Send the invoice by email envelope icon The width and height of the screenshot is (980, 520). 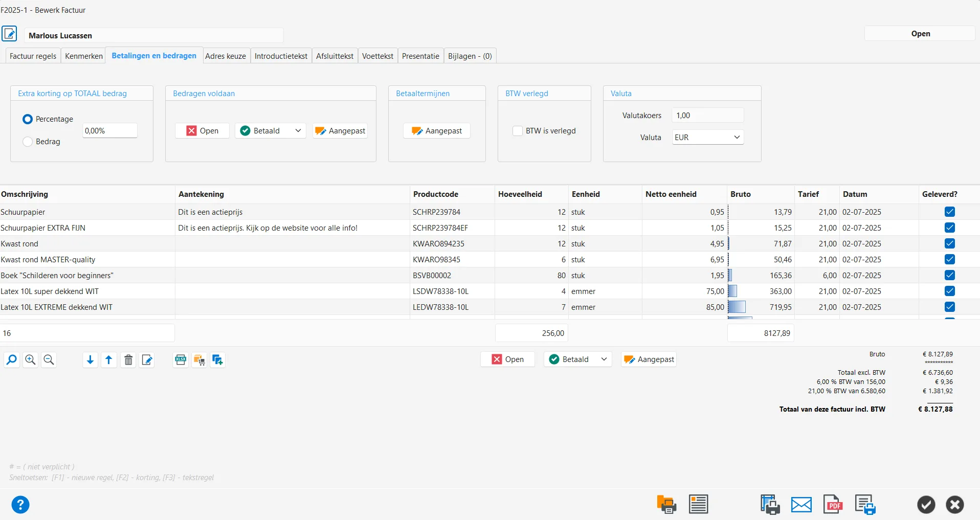(x=801, y=505)
